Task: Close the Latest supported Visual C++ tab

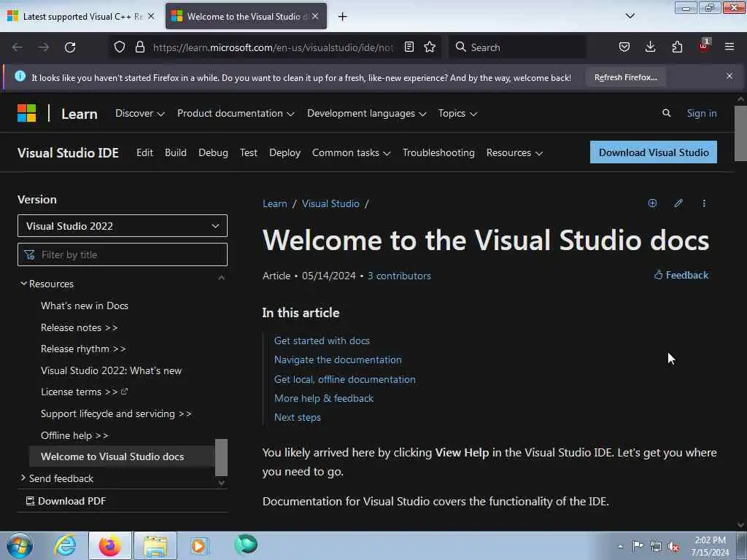Action: coord(151,16)
